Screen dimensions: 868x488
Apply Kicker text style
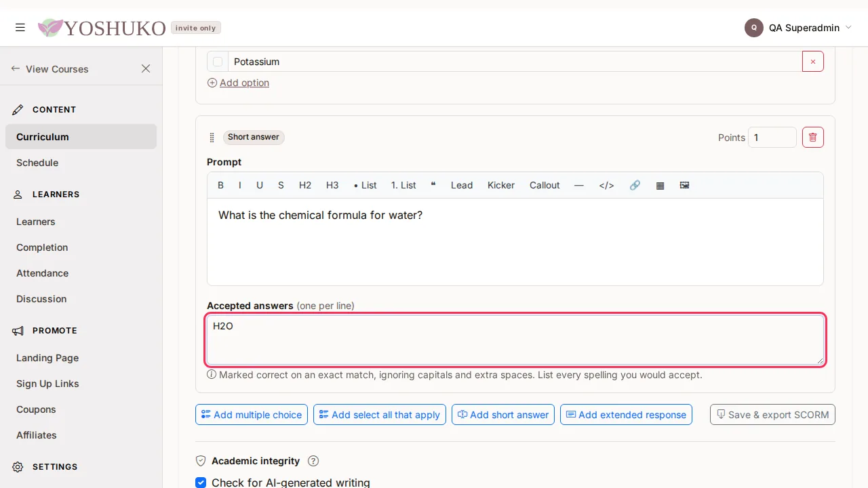(501, 185)
